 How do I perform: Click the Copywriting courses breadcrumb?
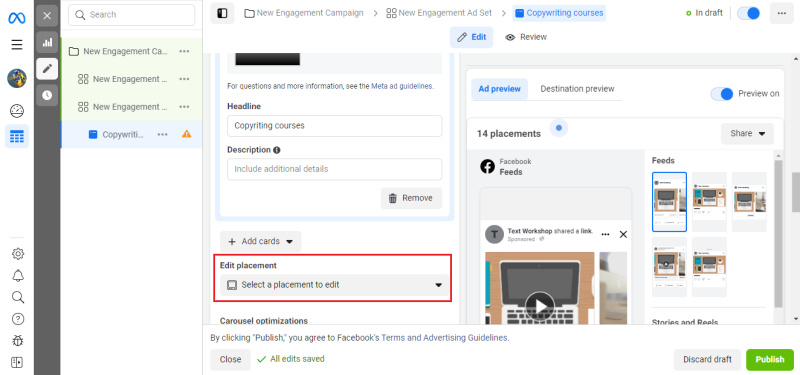click(559, 13)
